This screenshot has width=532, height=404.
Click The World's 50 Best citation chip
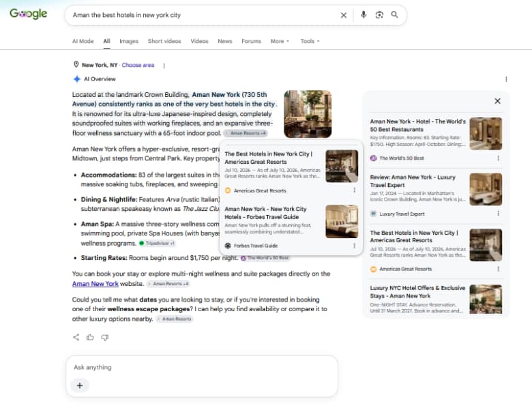click(265, 258)
